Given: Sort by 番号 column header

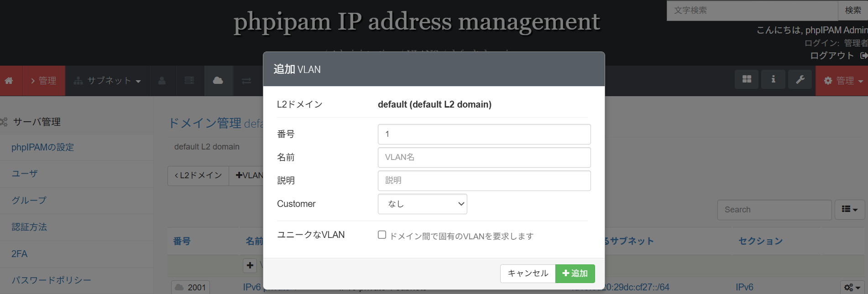Looking at the screenshot, I should (182, 241).
